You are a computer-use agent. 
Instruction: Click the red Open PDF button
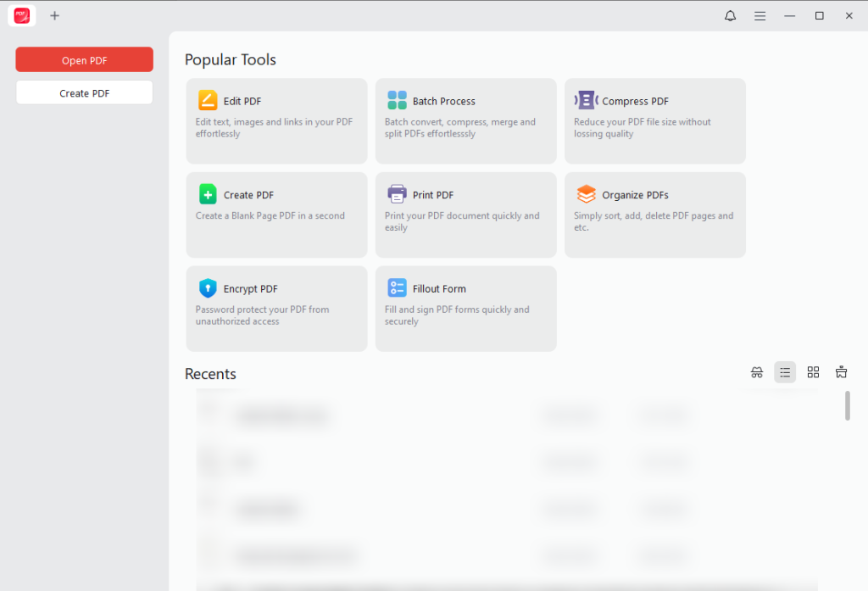[84, 60]
